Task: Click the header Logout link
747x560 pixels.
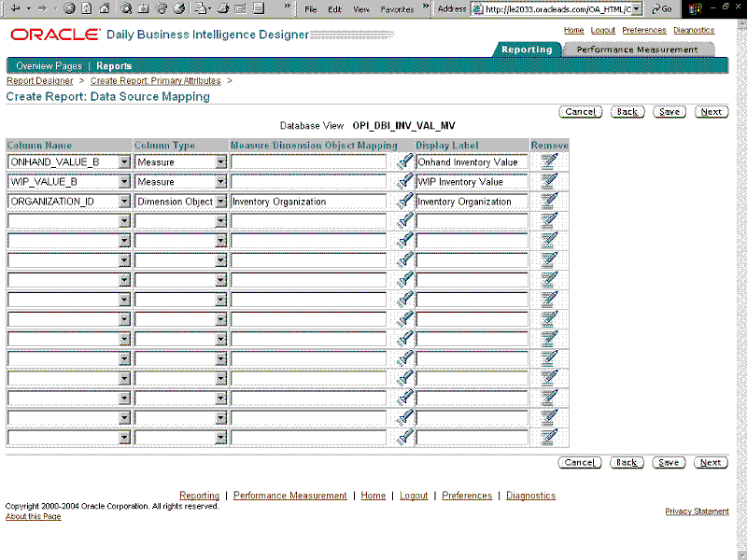Action: click(602, 30)
